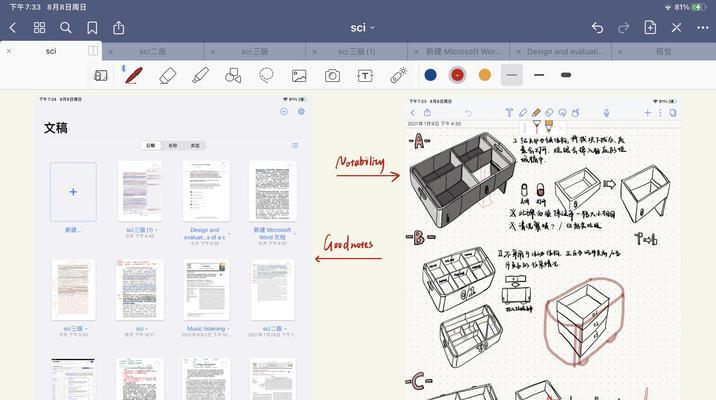The image size is (716, 400).
Task: Tap the 新建 plus tile in embedded GoodNotes image
Action: click(73, 192)
